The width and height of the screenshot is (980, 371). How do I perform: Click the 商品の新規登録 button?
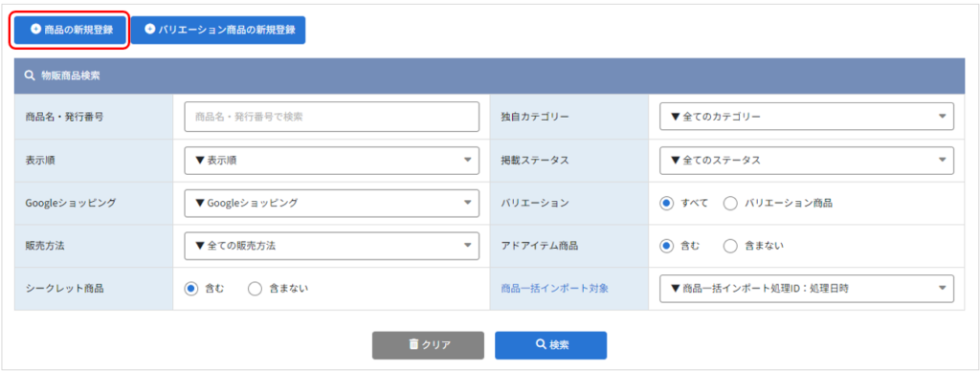click(x=71, y=30)
